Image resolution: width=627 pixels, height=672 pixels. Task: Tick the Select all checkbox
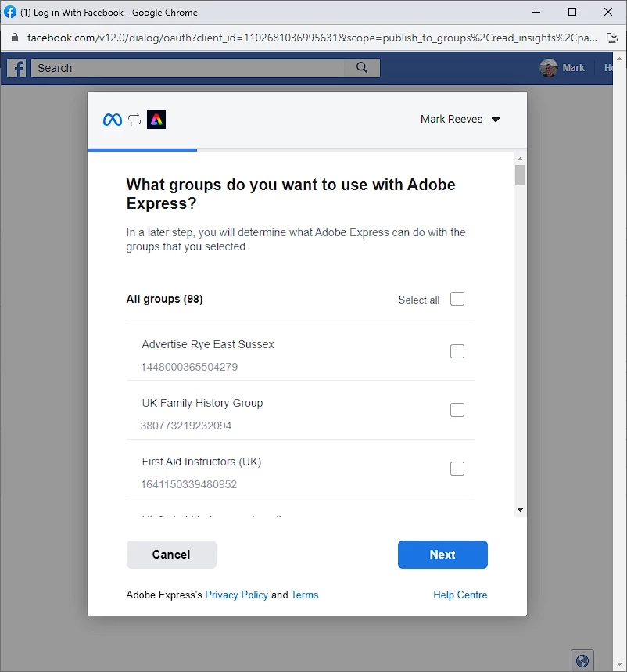point(457,299)
